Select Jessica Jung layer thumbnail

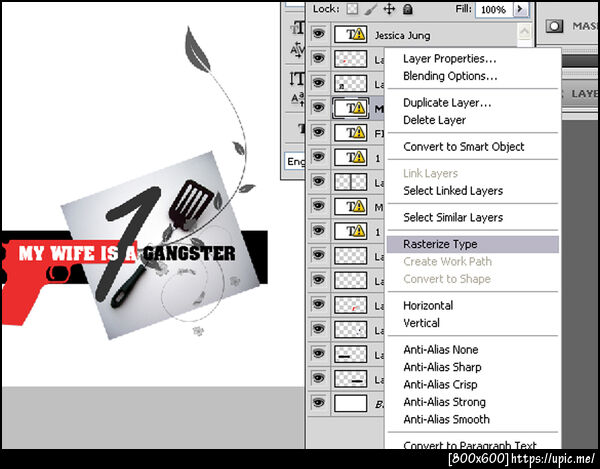click(x=351, y=35)
